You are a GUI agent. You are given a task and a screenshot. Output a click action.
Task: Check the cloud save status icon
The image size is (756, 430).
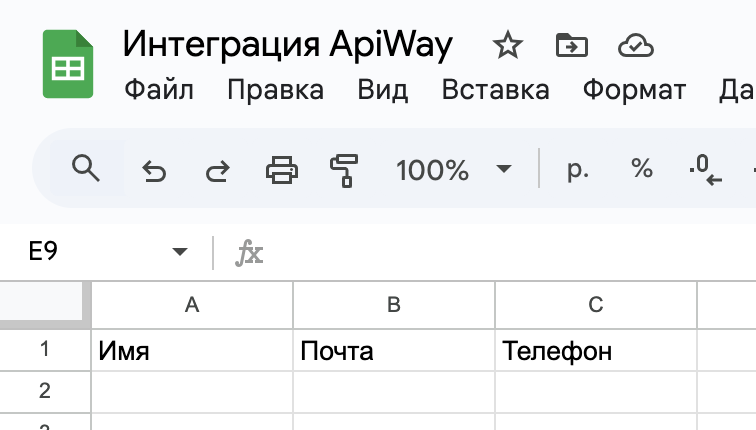pyautogui.click(x=635, y=45)
